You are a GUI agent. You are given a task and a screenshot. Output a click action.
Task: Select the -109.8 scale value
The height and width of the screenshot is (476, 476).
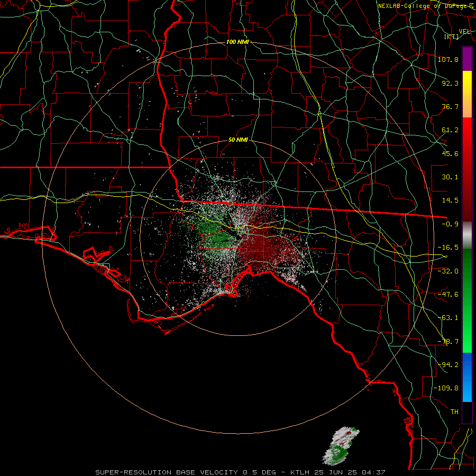click(446, 388)
